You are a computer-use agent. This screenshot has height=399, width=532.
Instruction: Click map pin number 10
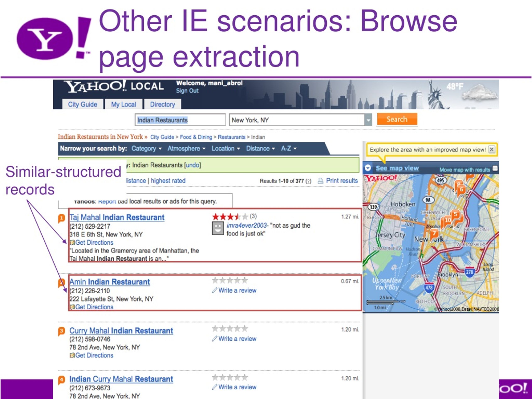coord(447,220)
